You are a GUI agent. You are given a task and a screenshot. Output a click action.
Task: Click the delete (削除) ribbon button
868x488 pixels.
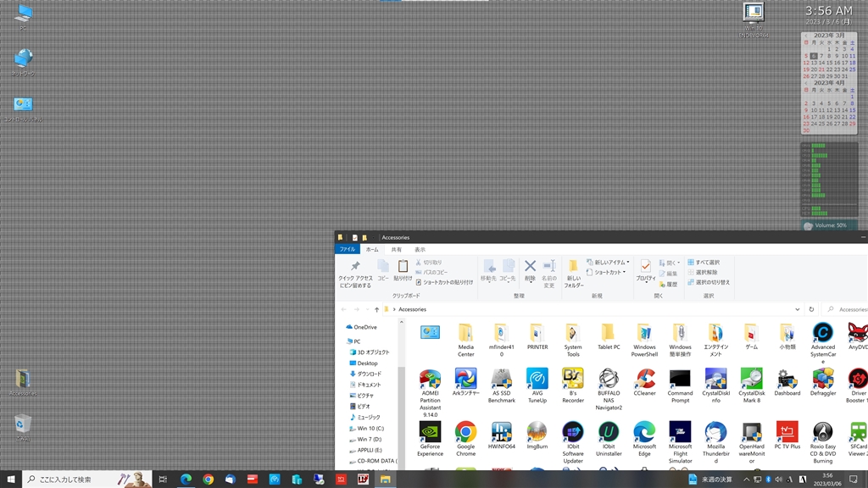[530, 271]
